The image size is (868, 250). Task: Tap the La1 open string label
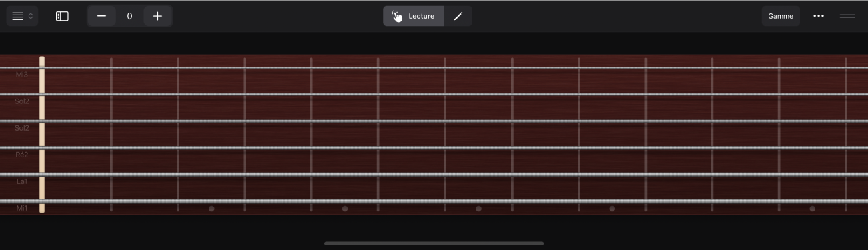pyautogui.click(x=22, y=181)
